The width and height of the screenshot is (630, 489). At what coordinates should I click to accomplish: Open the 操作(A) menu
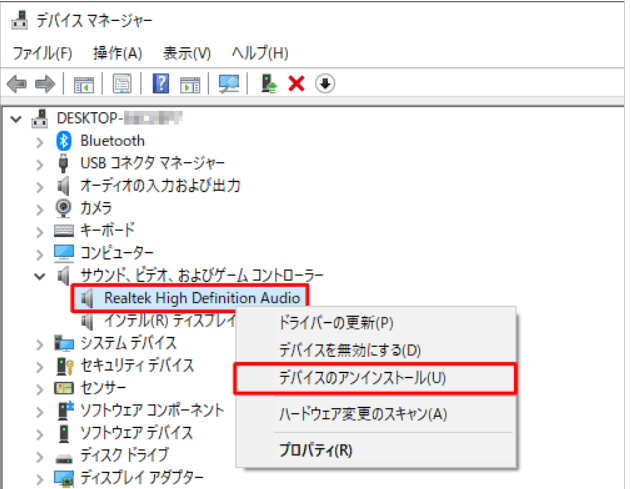[x=118, y=53]
